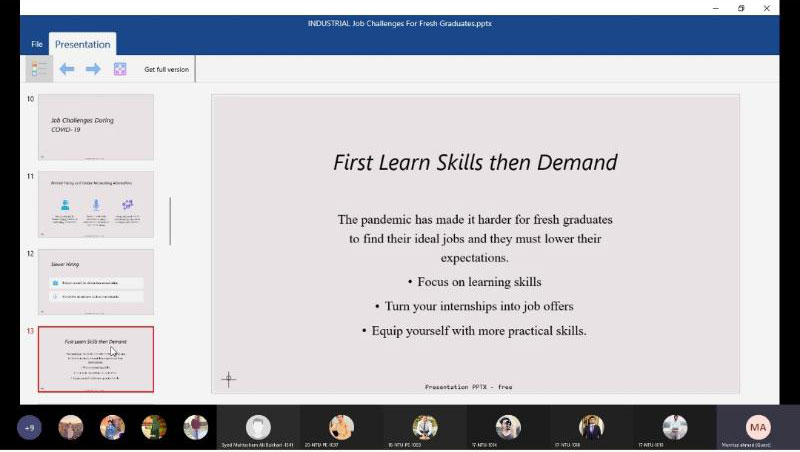Open slide 10 Job Challenges During COVID-19
The image size is (800, 452).
point(96,127)
